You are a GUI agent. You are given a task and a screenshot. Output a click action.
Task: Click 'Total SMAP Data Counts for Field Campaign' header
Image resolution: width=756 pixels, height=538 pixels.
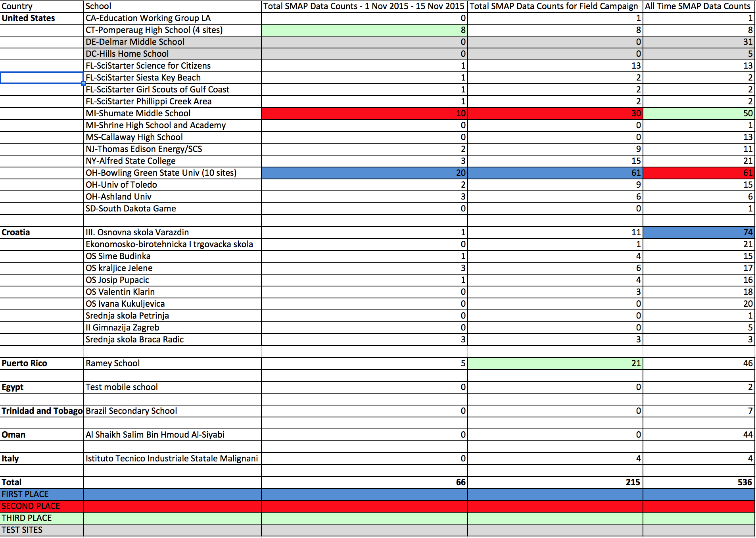point(555,6)
